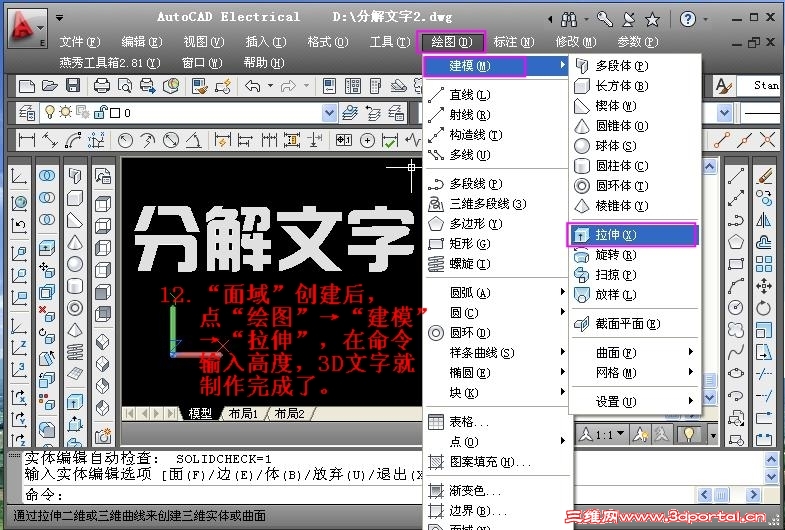The width and height of the screenshot is (785, 530).
Task: Open file using the folder icon
Action: pos(50,86)
